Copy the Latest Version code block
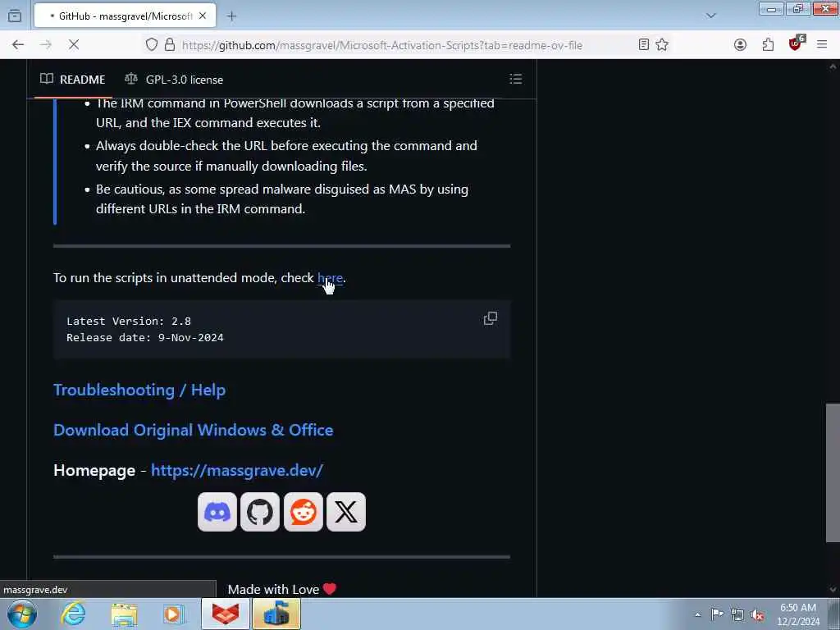Viewport: 840px width, 630px height. point(491,319)
